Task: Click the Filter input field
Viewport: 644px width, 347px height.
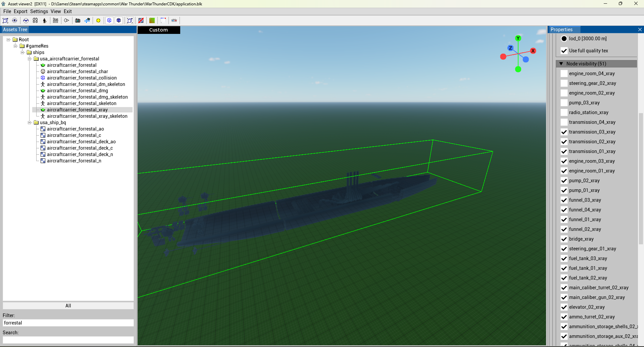Action: (x=68, y=323)
